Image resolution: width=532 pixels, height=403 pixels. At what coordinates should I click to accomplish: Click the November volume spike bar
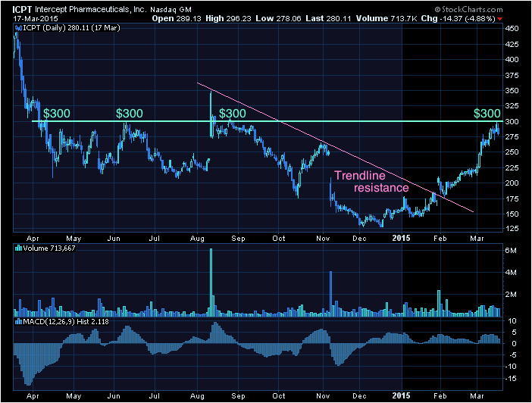point(331,292)
